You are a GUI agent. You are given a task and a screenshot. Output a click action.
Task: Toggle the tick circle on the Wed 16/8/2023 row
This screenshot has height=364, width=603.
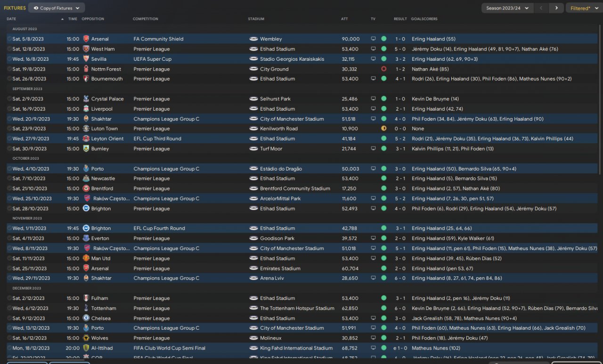[9, 59]
